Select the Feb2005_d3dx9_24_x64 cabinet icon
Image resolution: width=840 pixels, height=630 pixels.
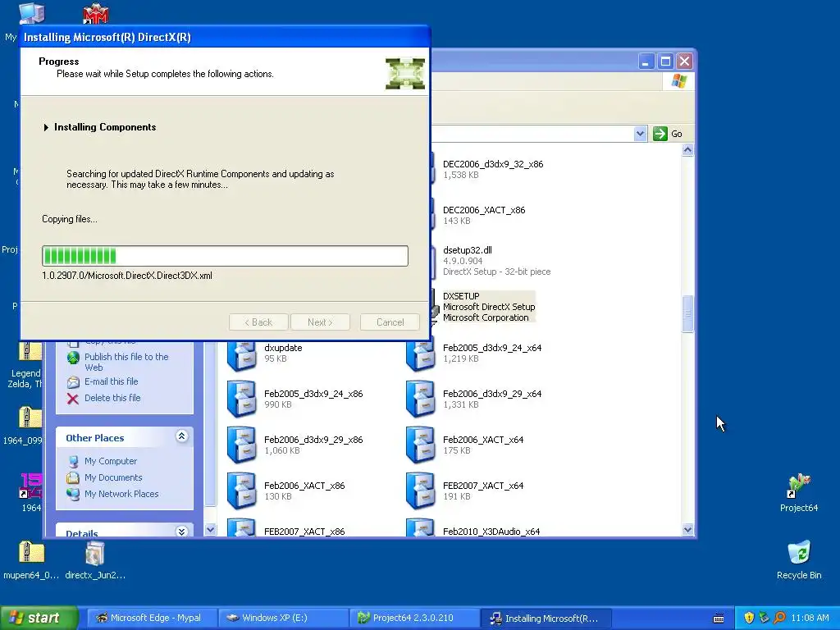[x=420, y=354]
